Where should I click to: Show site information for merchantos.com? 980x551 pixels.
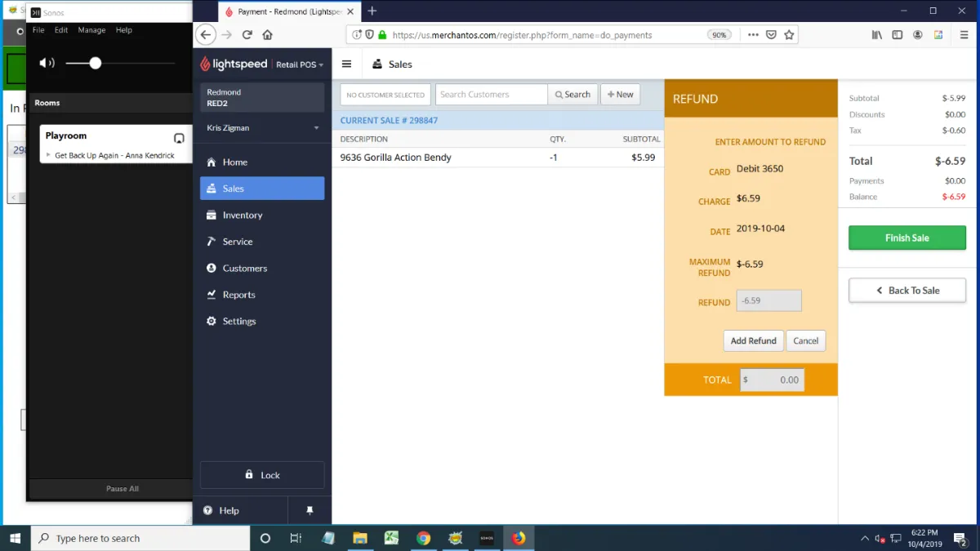pyautogui.click(x=357, y=35)
